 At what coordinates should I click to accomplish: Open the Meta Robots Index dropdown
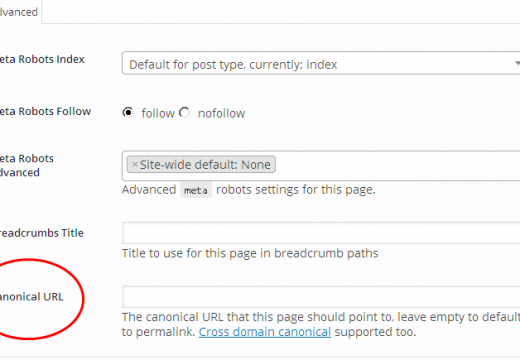(x=321, y=63)
